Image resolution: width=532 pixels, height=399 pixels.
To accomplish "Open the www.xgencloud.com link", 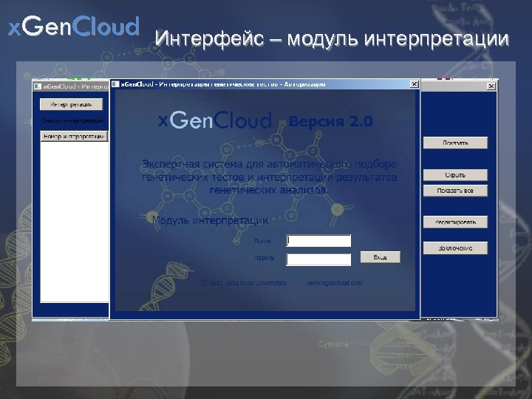I will coord(335,282).
